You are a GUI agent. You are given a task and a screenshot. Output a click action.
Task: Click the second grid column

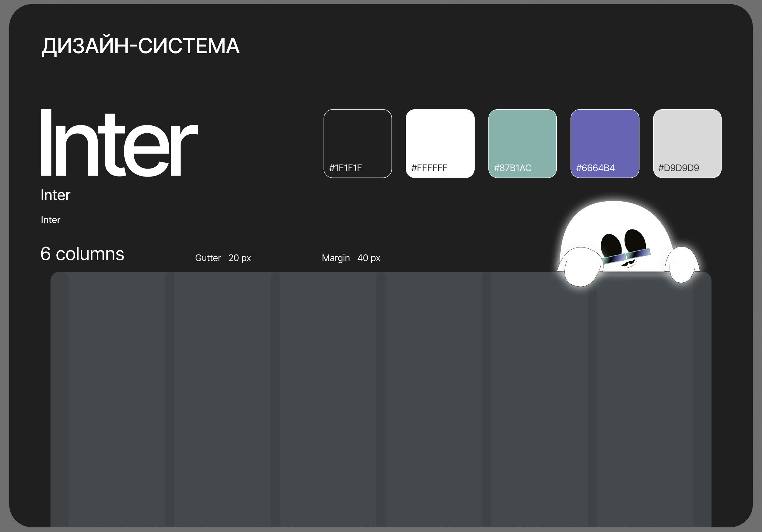[x=222, y=398]
